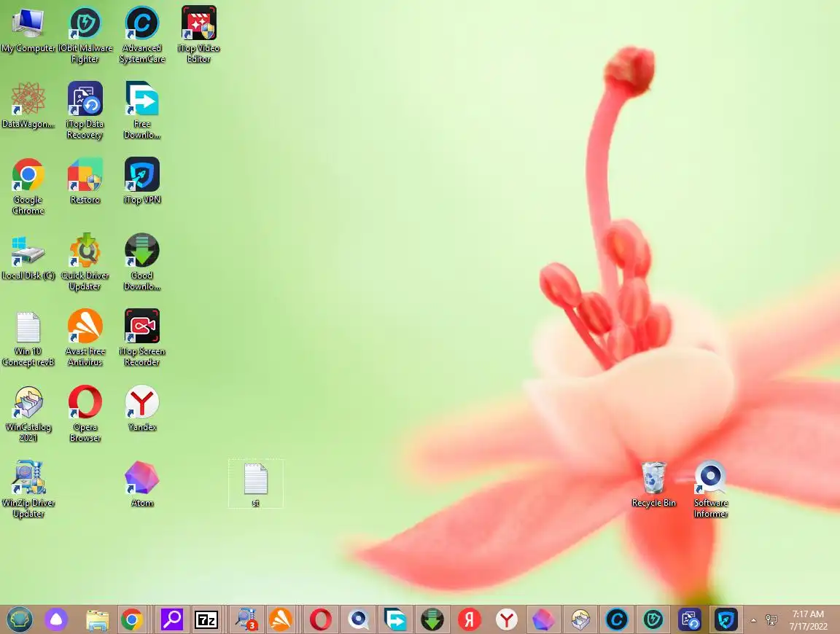Click the purple Alice assistant taskbar icon
840x634 pixels.
56,620
